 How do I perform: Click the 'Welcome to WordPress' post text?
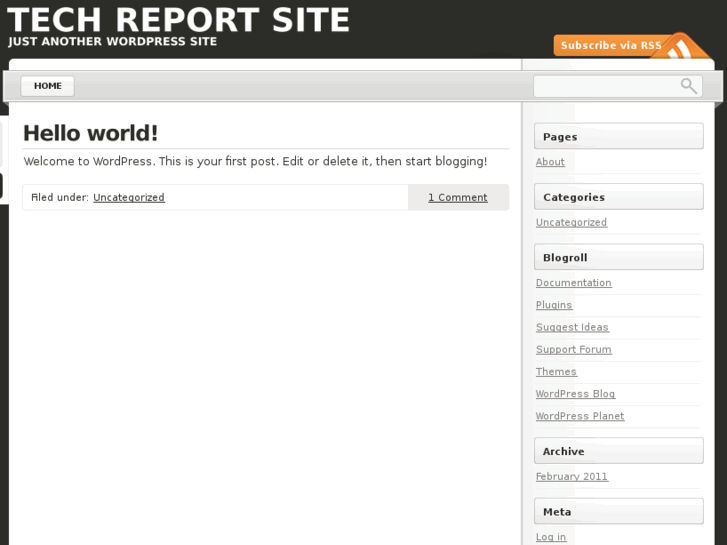[x=255, y=161]
